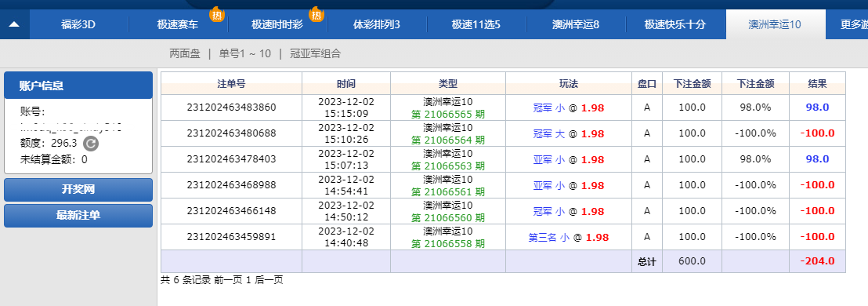Select order number 231202463459891
The width and height of the screenshot is (868, 306).
231,237
